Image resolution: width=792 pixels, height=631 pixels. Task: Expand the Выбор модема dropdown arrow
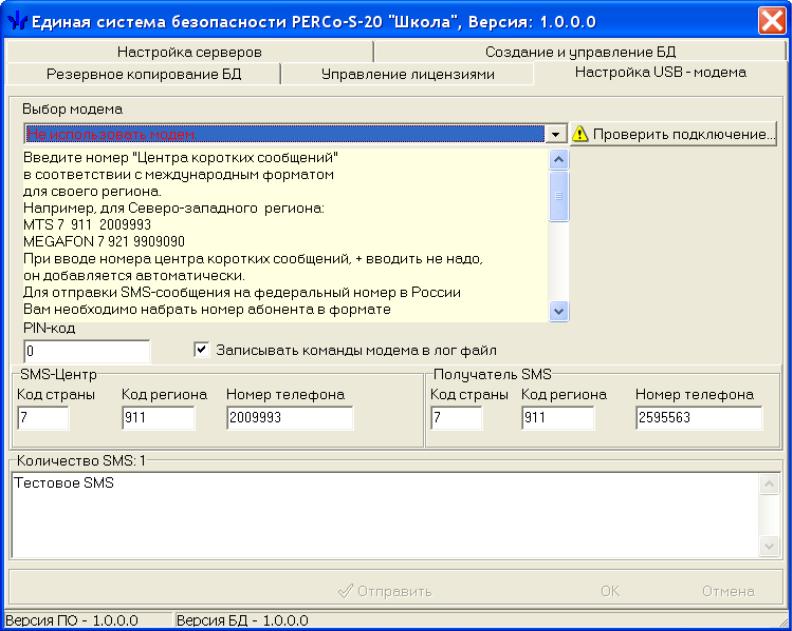(556, 134)
